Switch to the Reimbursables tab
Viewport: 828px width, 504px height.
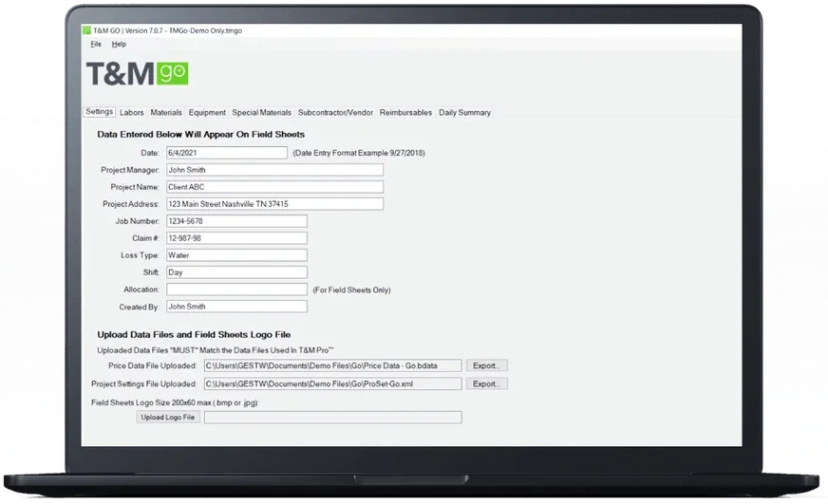[405, 112]
